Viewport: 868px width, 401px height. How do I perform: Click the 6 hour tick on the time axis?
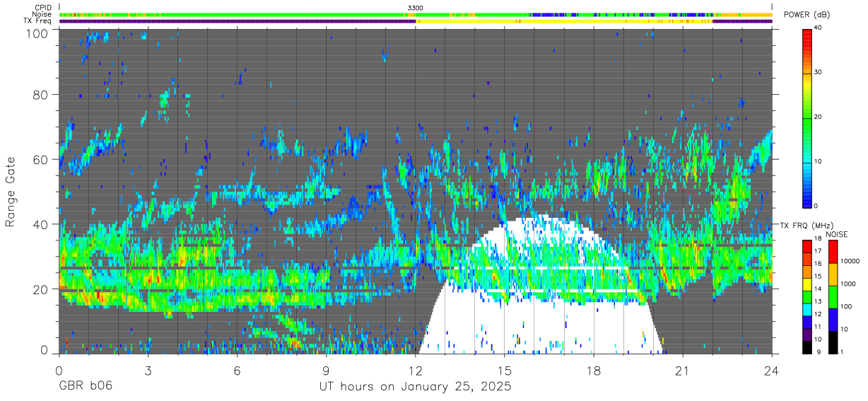click(x=237, y=370)
